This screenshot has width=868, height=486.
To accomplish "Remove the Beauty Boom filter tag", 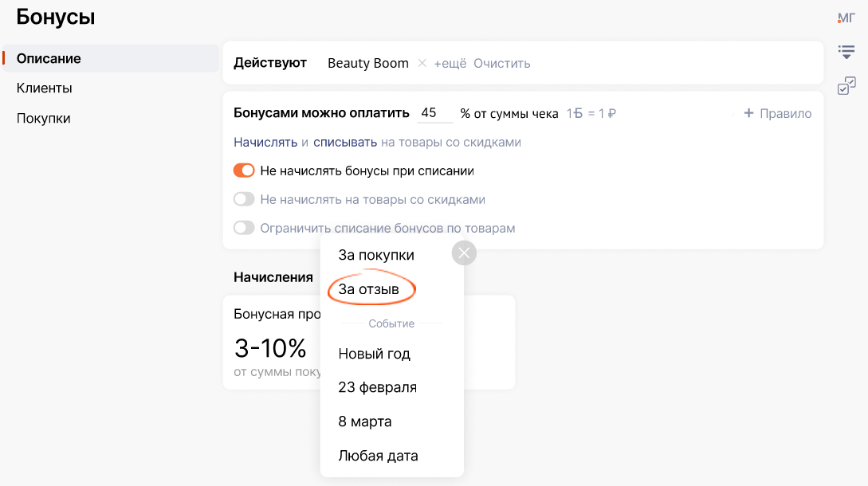I will coord(422,64).
